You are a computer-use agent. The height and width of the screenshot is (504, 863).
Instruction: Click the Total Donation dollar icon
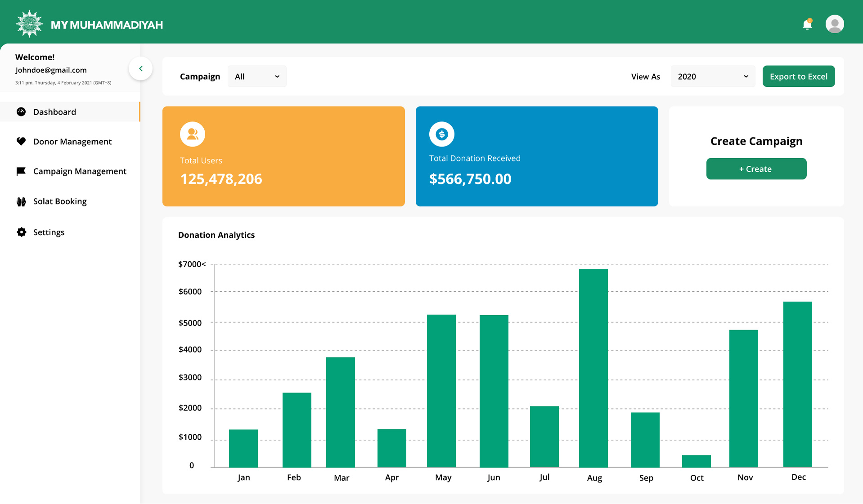point(442,134)
